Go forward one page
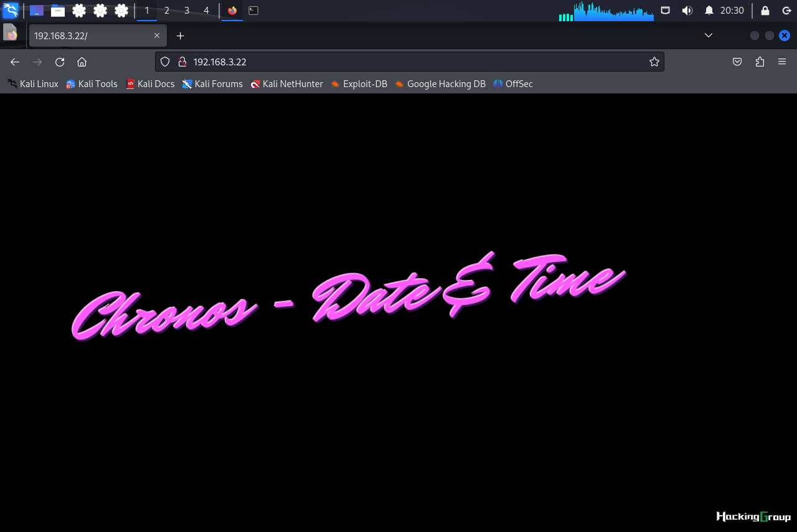 [x=37, y=62]
